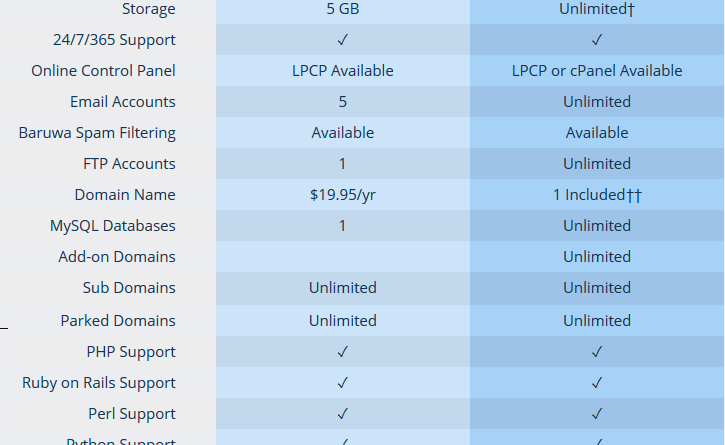Select PHP Support checkmark in first plan column
The width and height of the screenshot is (725, 445).
343,352
